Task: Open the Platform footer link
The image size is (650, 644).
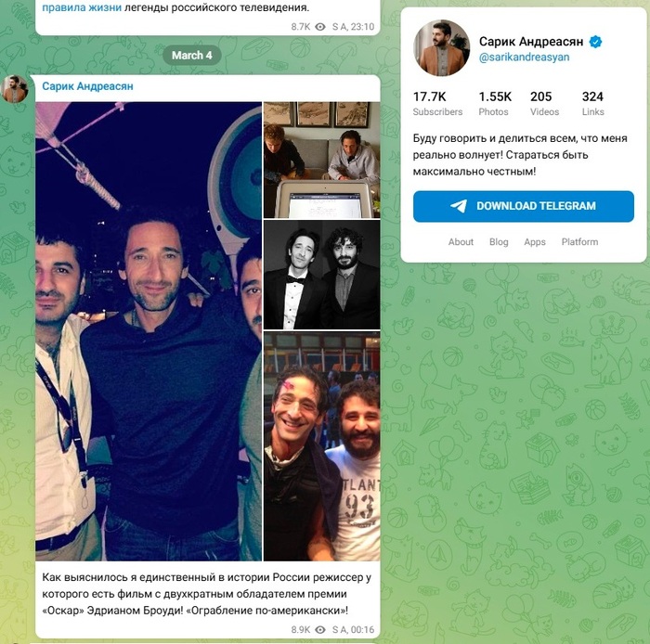Action: pos(579,242)
